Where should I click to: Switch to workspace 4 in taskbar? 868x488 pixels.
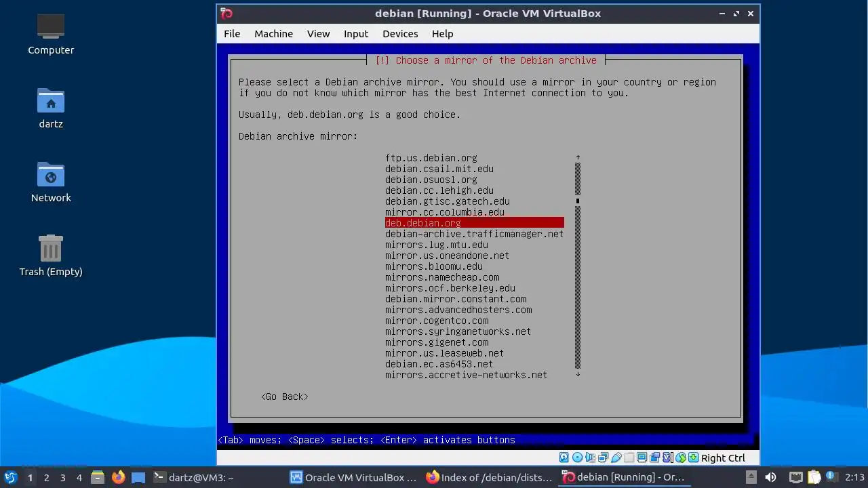(79, 477)
